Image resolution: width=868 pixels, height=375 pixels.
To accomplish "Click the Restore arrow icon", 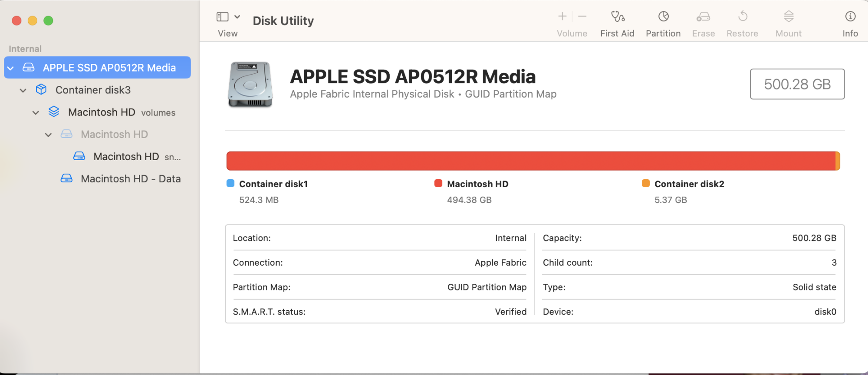I will [x=743, y=16].
